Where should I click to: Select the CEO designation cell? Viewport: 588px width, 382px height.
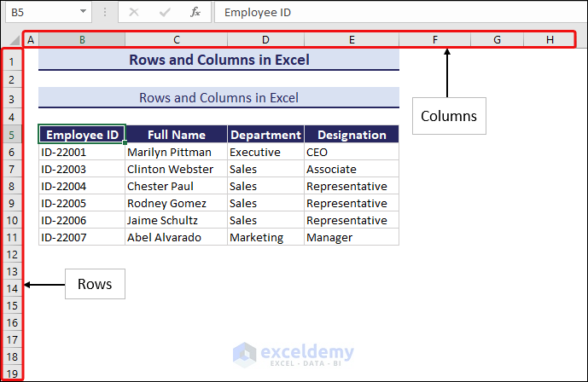point(351,152)
